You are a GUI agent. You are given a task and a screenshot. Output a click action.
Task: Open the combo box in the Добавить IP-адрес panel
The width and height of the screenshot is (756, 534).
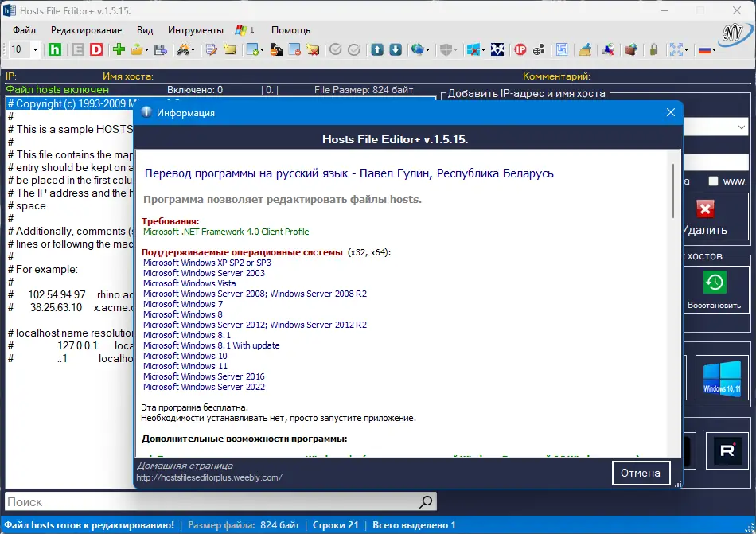(x=741, y=127)
